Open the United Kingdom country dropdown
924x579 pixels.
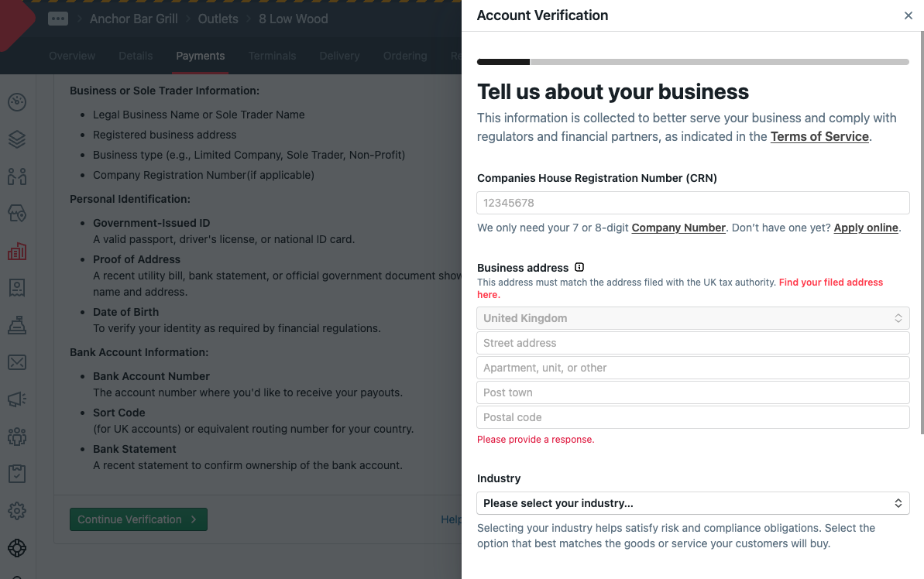pos(692,318)
